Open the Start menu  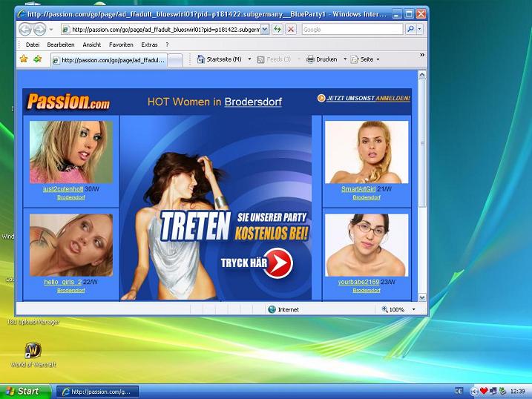coord(25,392)
